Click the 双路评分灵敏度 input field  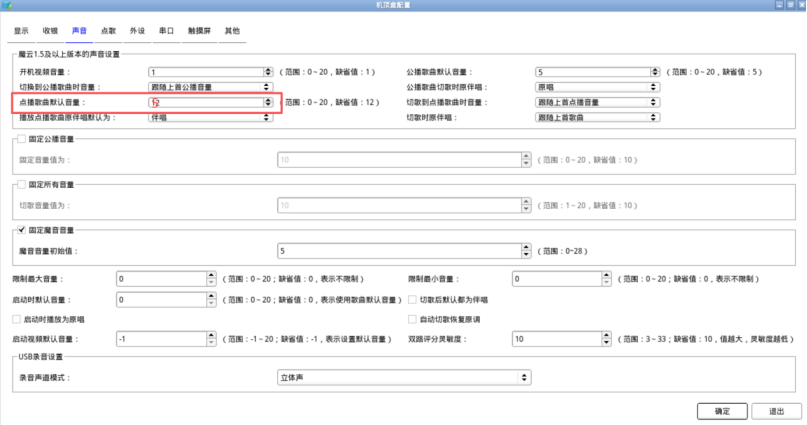[557, 339]
